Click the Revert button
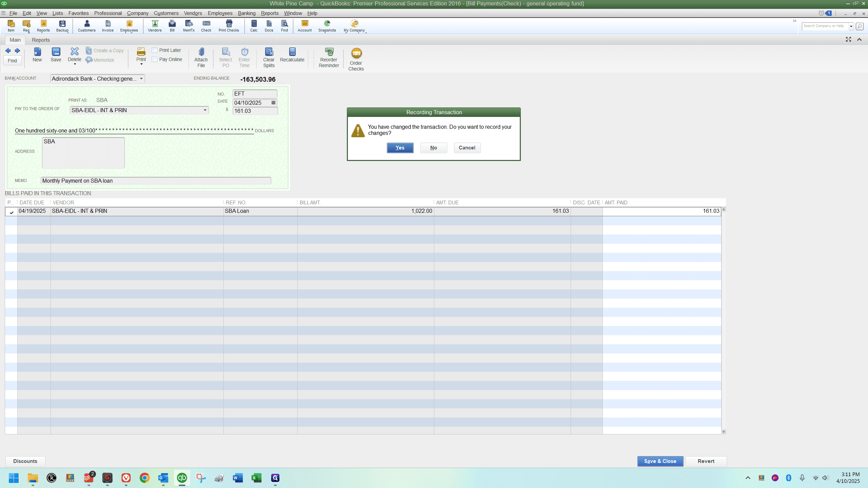 706,461
